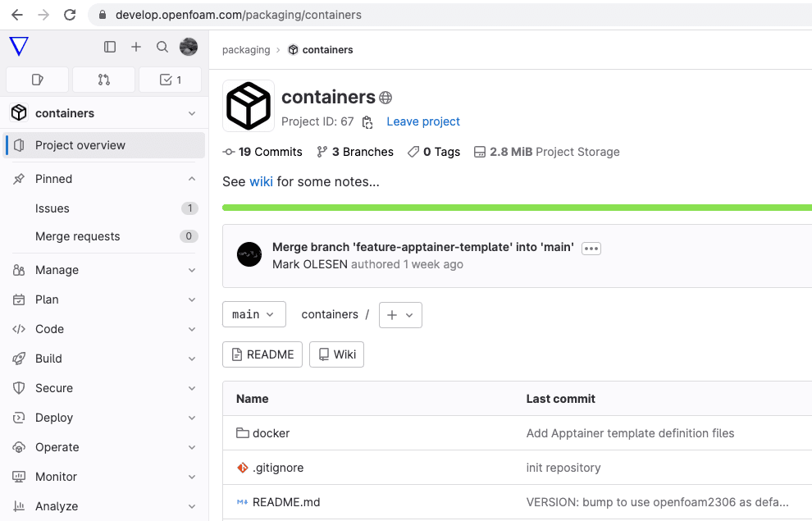Viewport: 812px width, 521px height.
Task: Click the README button
Action: (x=262, y=354)
